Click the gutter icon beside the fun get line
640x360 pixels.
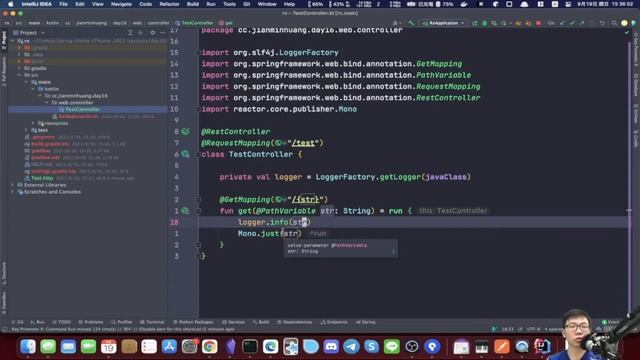[x=185, y=211]
